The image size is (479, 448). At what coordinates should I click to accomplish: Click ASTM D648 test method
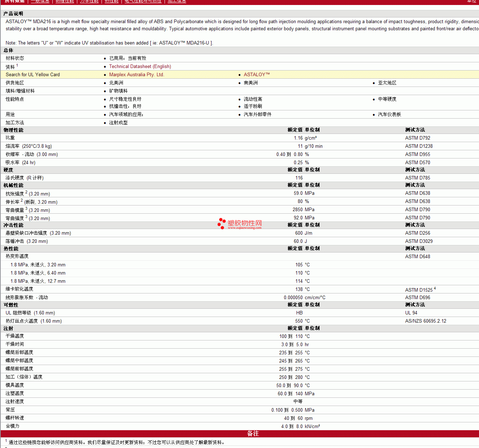417,257
